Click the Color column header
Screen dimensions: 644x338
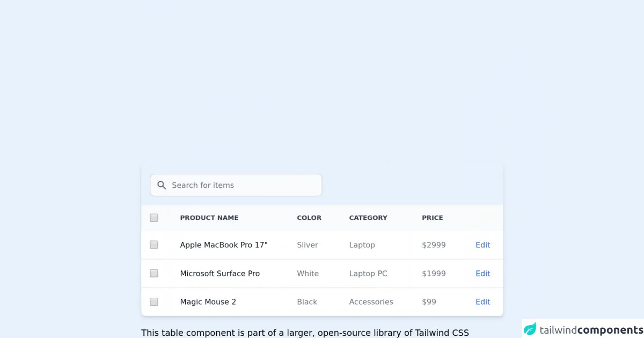309,218
